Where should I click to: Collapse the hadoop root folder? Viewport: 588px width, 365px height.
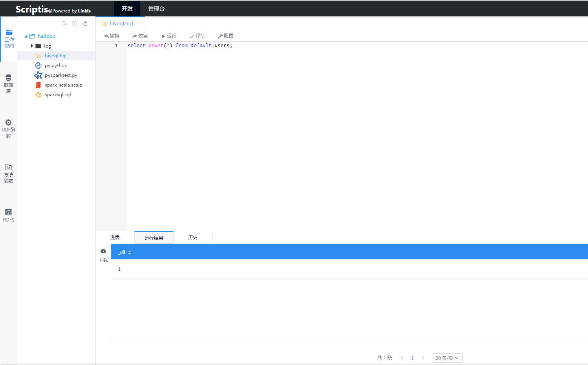click(x=26, y=36)
